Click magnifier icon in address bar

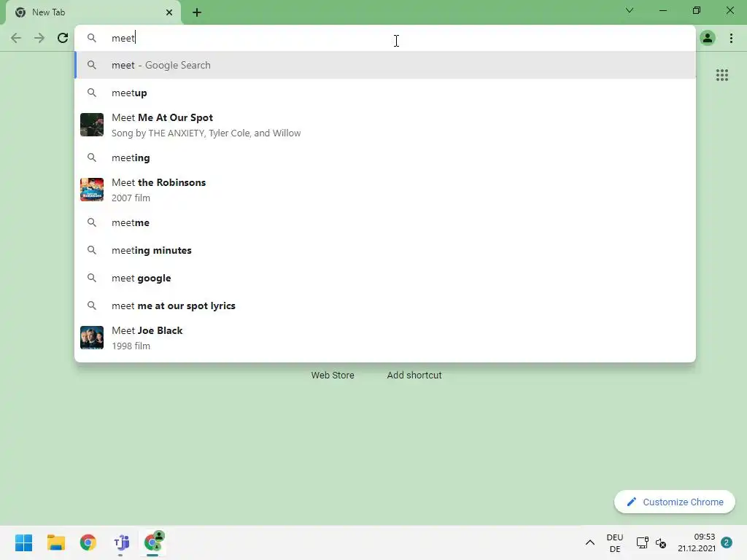tap(92, 38)
